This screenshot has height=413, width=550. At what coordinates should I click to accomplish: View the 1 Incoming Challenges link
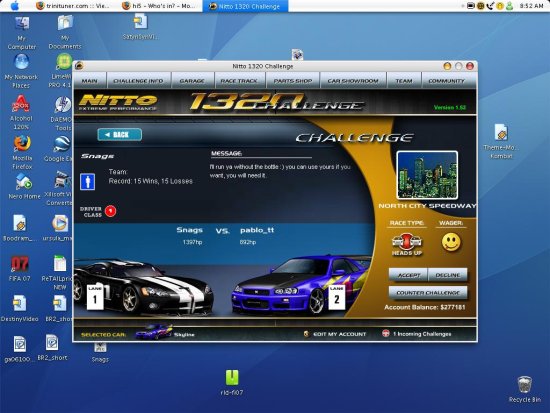pos(417,334)
